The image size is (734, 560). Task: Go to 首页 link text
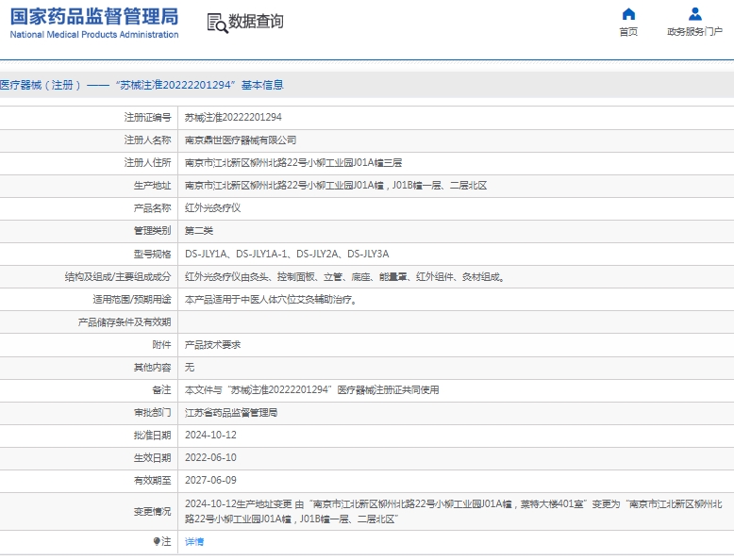[628, 32]
